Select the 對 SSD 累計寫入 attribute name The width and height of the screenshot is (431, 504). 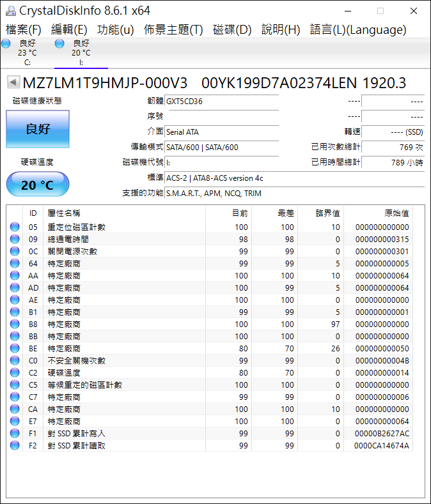click(x=76, y=433)
